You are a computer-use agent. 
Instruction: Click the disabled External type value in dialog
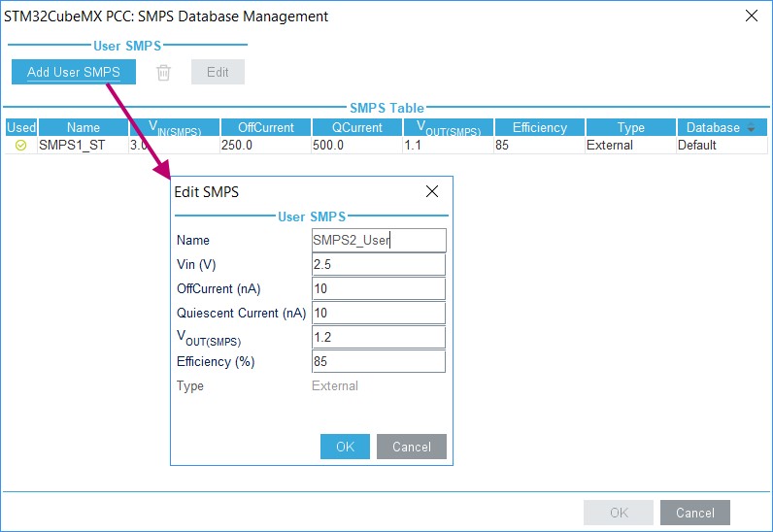coord(335,385)
